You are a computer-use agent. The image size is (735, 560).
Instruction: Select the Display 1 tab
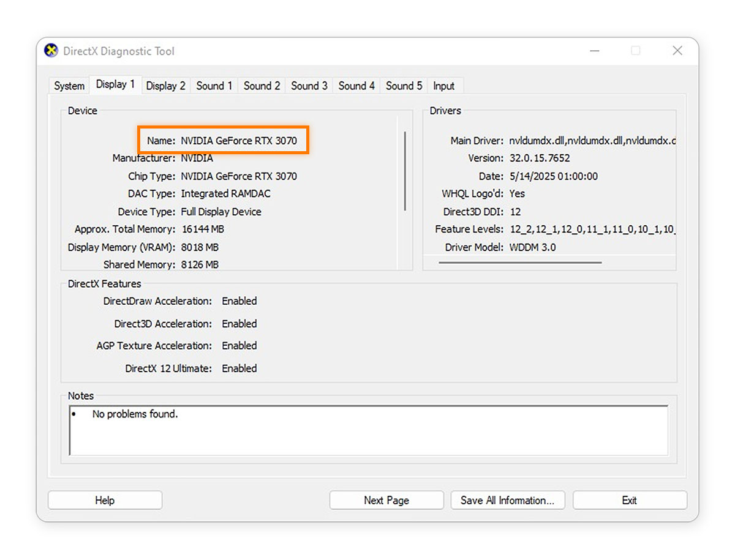click(x=115, y=84)
